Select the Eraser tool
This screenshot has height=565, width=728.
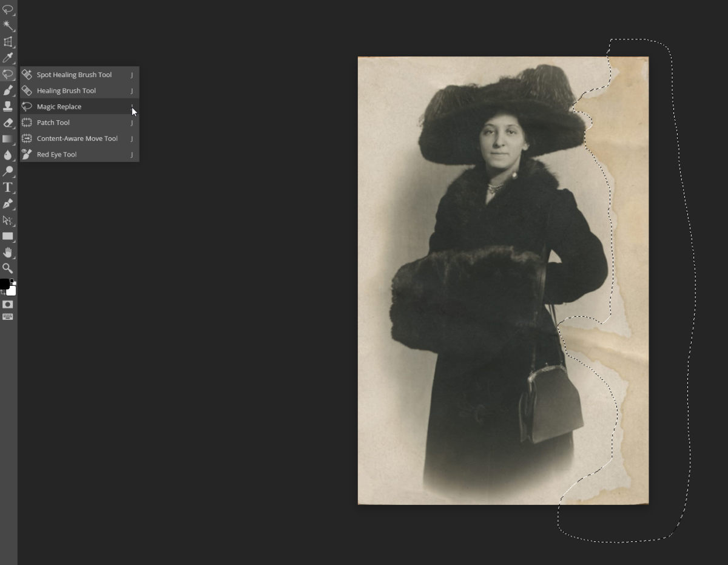click(8, 123)
